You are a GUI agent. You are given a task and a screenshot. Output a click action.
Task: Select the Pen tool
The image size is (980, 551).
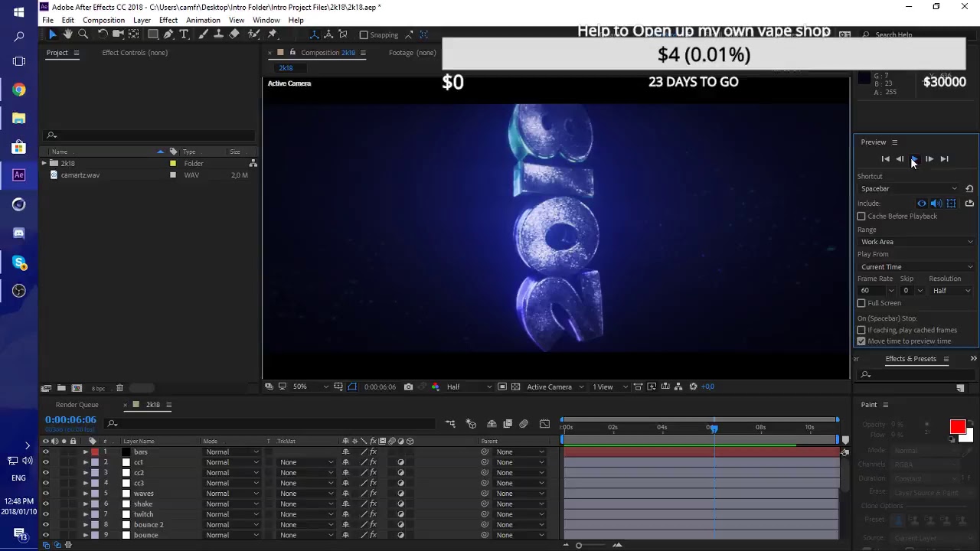coord(168,34)
